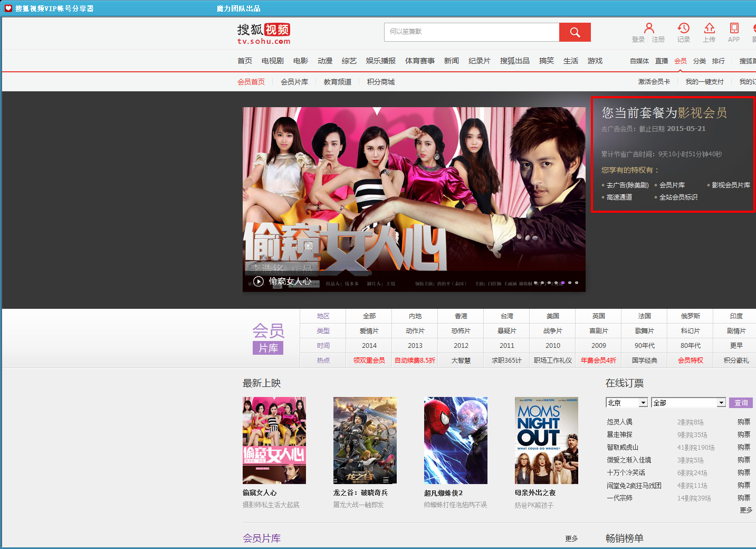Filter genre by 爱情片
The image size is (756, 549).
(369, 331)
